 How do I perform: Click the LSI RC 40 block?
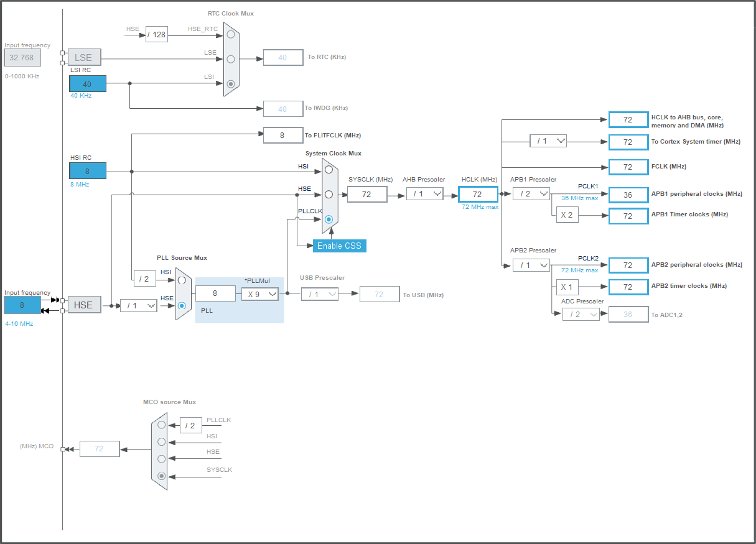click(88, 84)
